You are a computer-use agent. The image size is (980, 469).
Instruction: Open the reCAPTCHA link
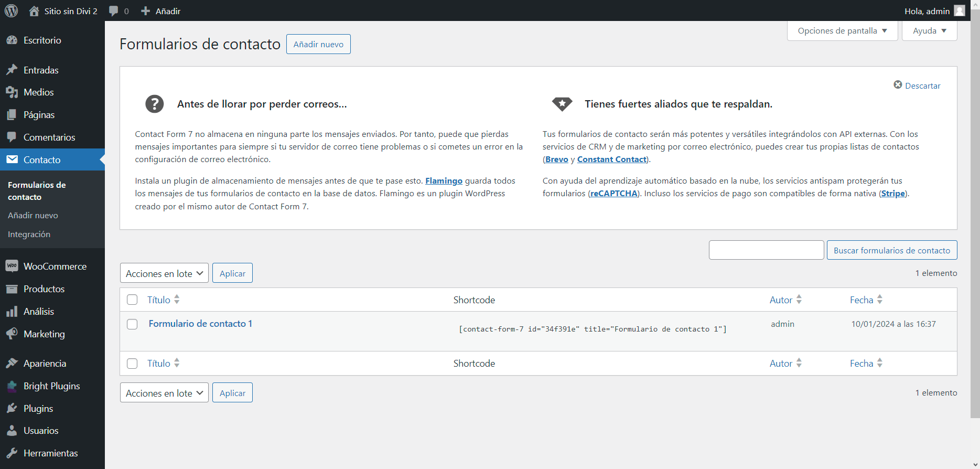(x=614, y=194)
